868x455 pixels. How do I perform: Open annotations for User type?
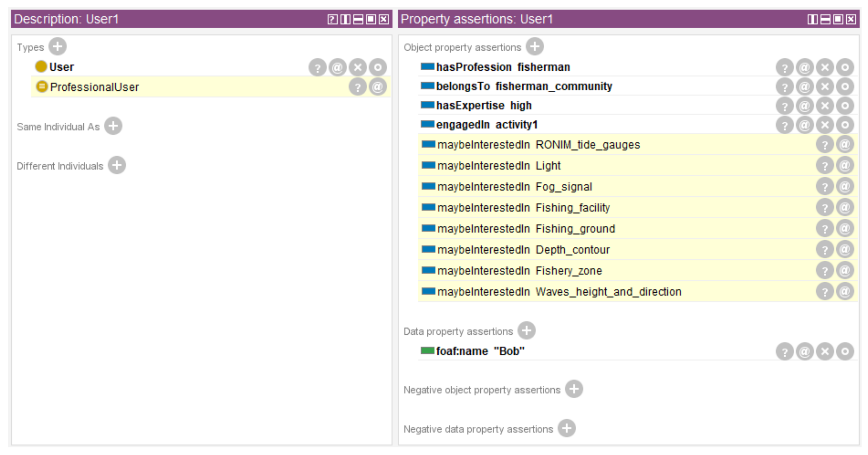coord(337,68)
